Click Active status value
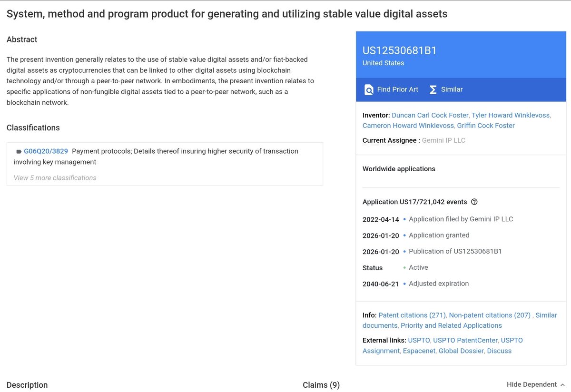Image resolution: width=571 pixels, height=392 pixels. 418,267
